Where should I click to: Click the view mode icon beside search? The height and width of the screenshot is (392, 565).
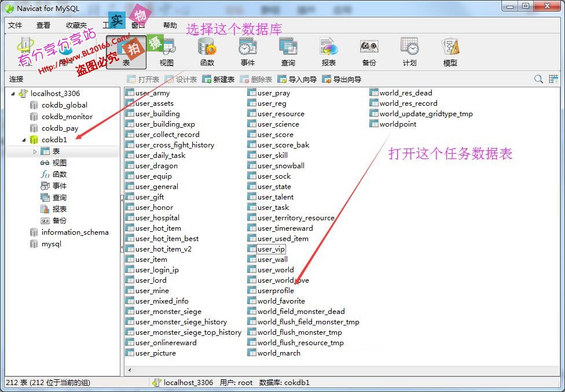(553, 79)
